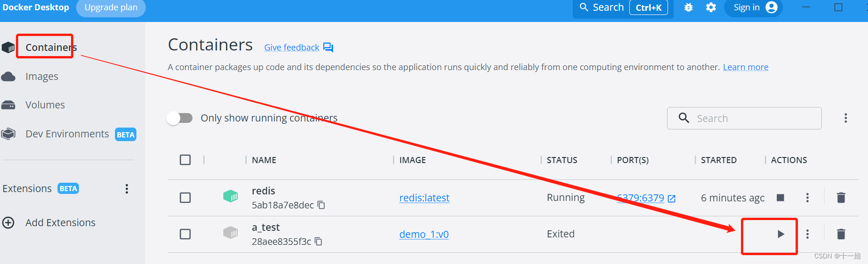The image size is (868, 264).
Task: Toggle Only show running containers switch
Action: coord(180,118)
